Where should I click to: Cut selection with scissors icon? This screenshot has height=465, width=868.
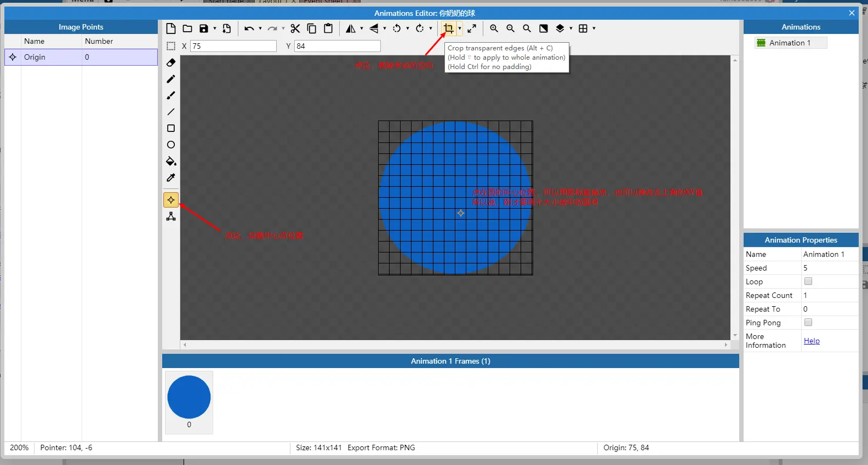coord(295,28)
